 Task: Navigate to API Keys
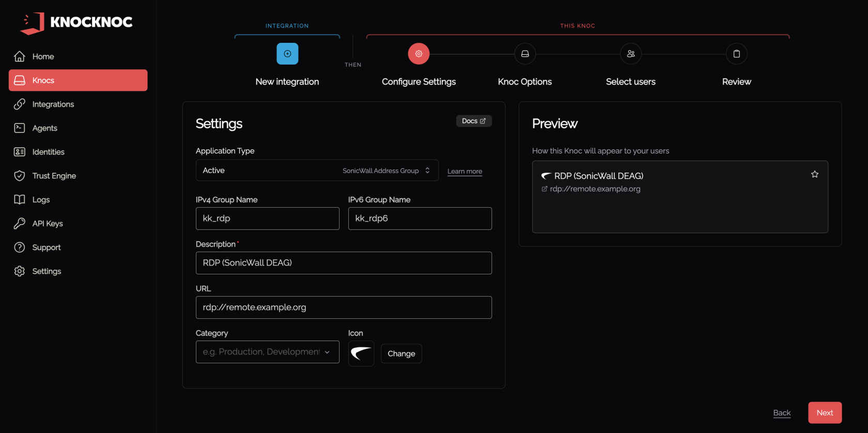pos(78,224)
